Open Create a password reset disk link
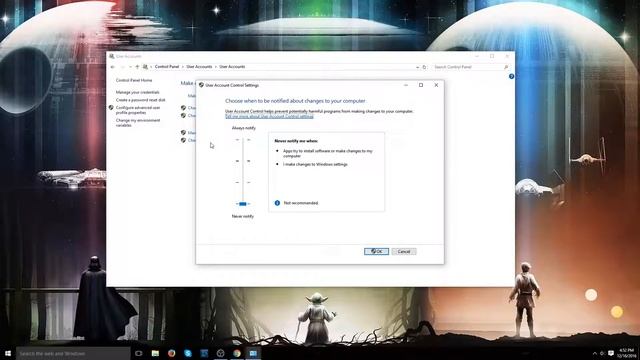This screenshot has width=640, height=360. [140, 100]
